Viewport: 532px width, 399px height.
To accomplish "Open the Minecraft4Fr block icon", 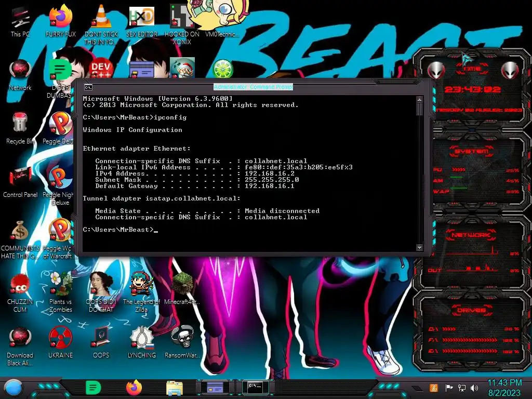I will [182, 288].
